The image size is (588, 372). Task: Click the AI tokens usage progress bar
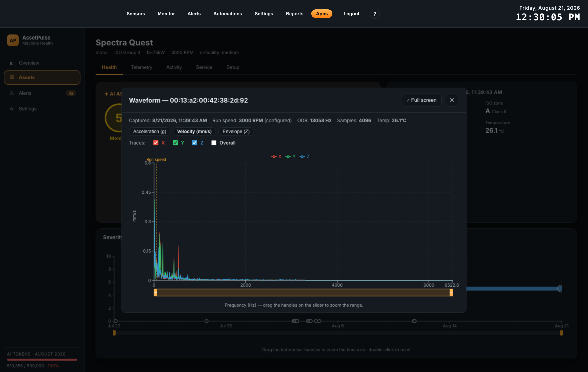click(x=42, y=359)
